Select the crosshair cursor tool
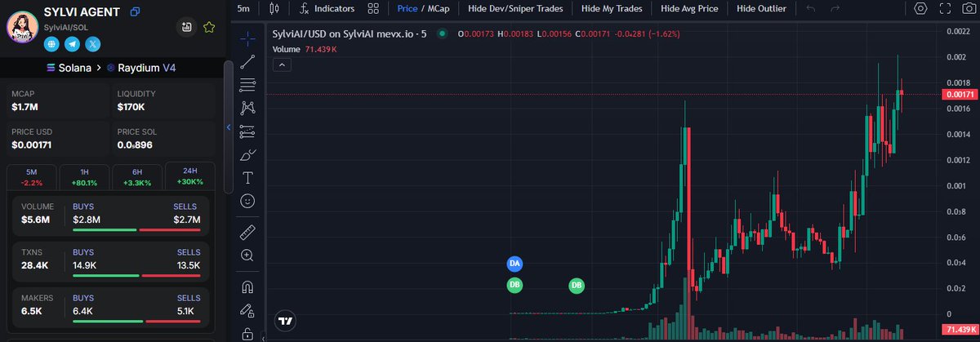Viewport: 980px width, 342px height. [x=248, y=39]
